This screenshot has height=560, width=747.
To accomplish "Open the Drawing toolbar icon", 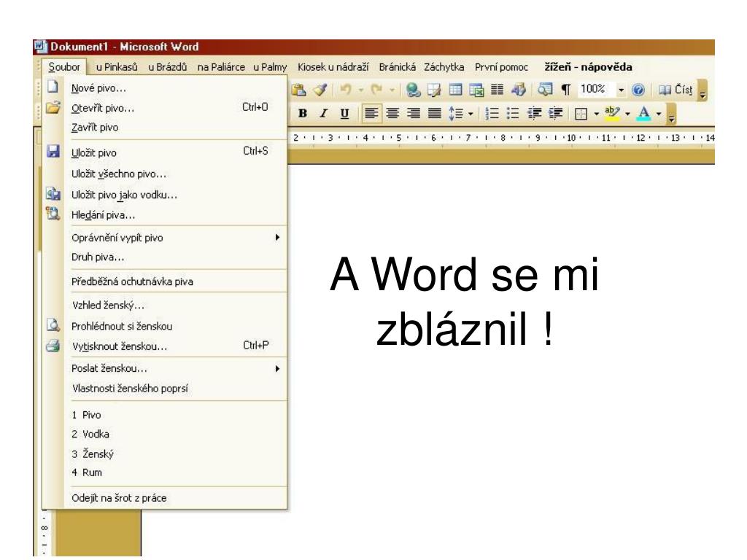I will (519, 90).
